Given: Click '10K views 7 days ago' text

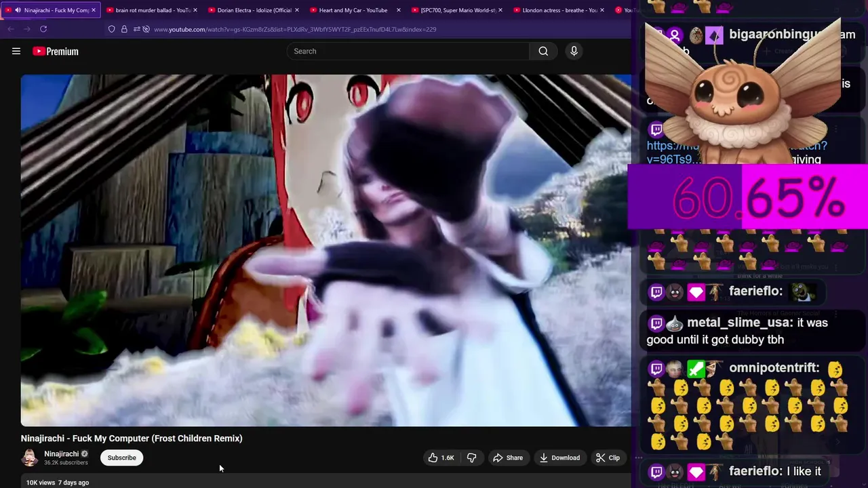Looking at the screenshot, I should 58,483.
